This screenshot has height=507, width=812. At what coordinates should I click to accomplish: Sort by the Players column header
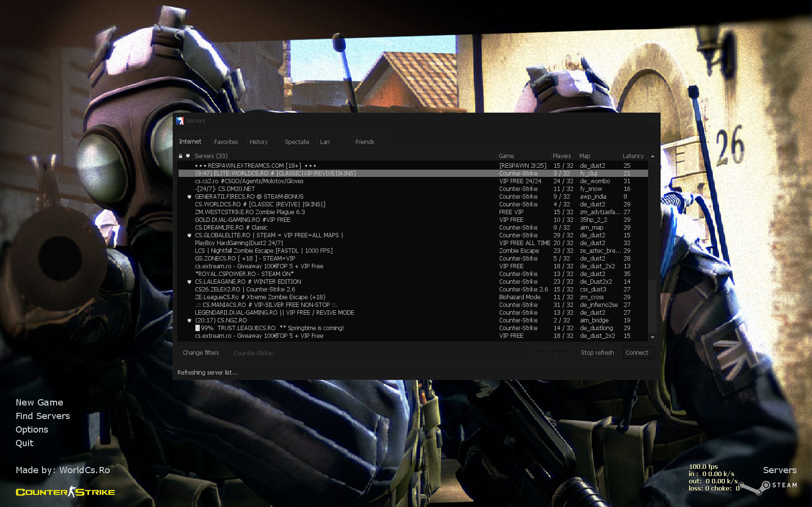pos(564,156)
